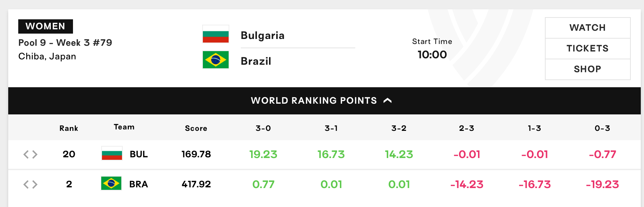
Task: Click the right arrow in BRA row
Action: pyautogui.click(x=35, y=184)
